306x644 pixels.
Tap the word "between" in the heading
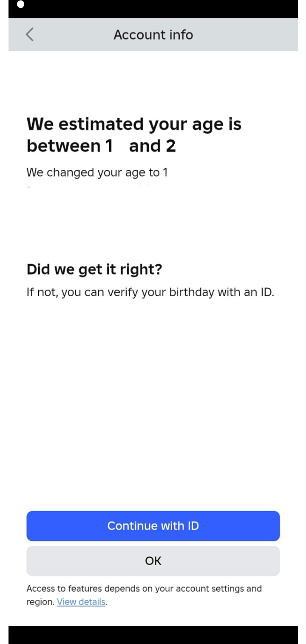(x=64, y=146)
